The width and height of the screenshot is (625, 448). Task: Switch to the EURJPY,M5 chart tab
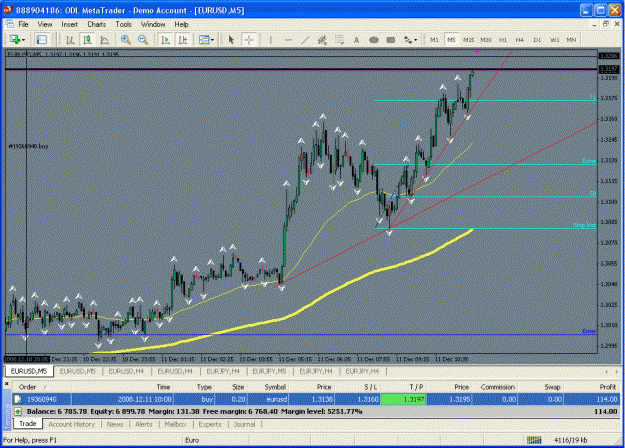[269, 371]
